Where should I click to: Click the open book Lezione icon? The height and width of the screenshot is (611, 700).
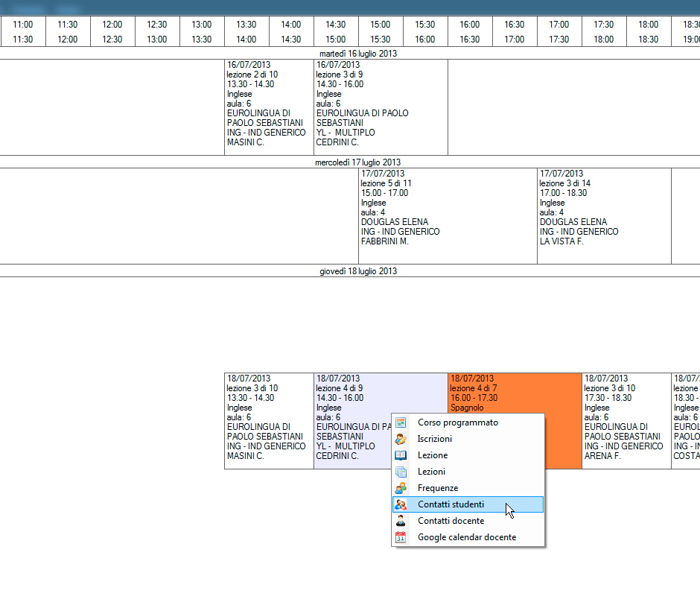point(401,455)
